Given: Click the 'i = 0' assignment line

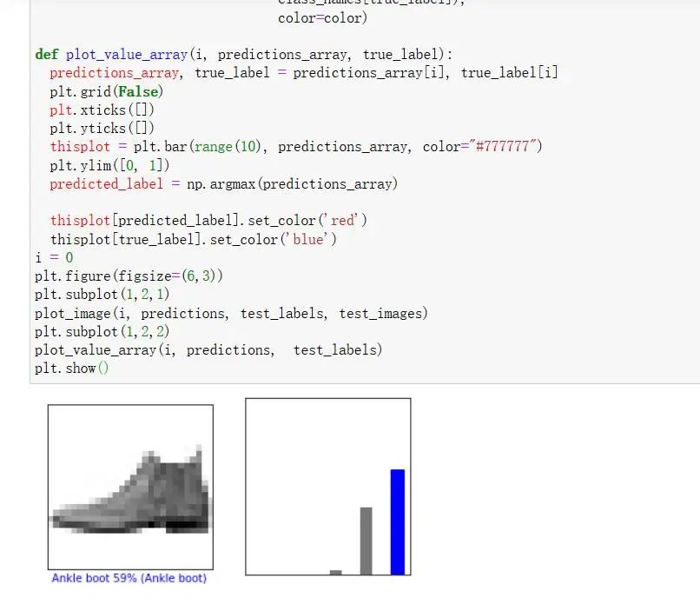Looking at the screenshot, I should pyautogui.click(x=54, y=257).
